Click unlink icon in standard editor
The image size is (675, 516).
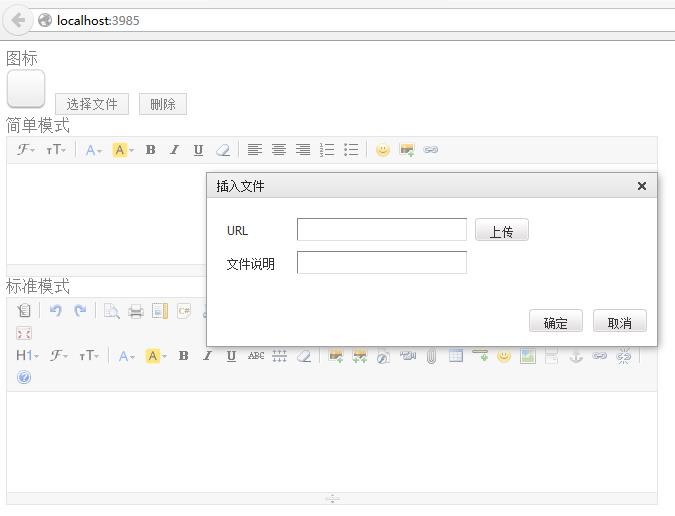pos(624,356)
